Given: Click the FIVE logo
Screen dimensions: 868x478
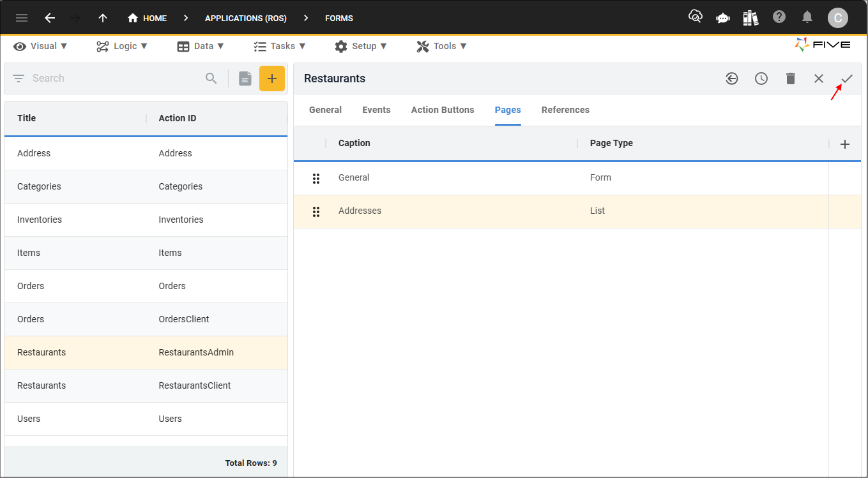Looking at the screenshot, I should click(823, 45).
